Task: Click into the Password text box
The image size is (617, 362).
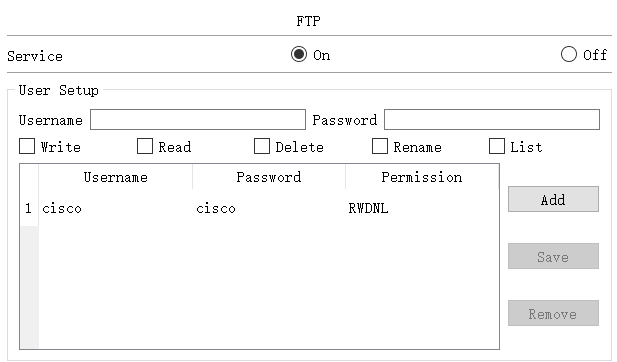Action: coord(492,120)
